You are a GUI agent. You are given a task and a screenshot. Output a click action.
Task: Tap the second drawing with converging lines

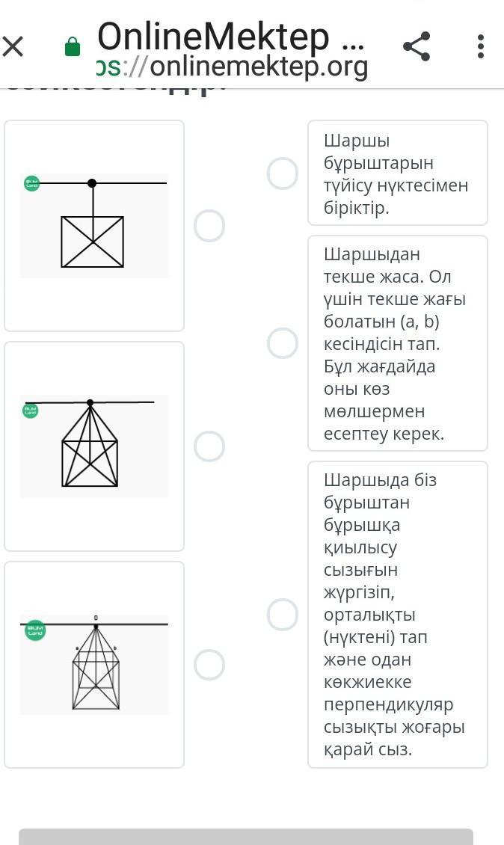[94, 446]
